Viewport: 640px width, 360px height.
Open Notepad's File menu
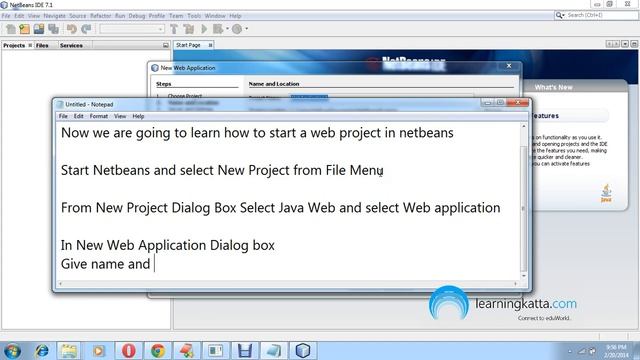63,116
